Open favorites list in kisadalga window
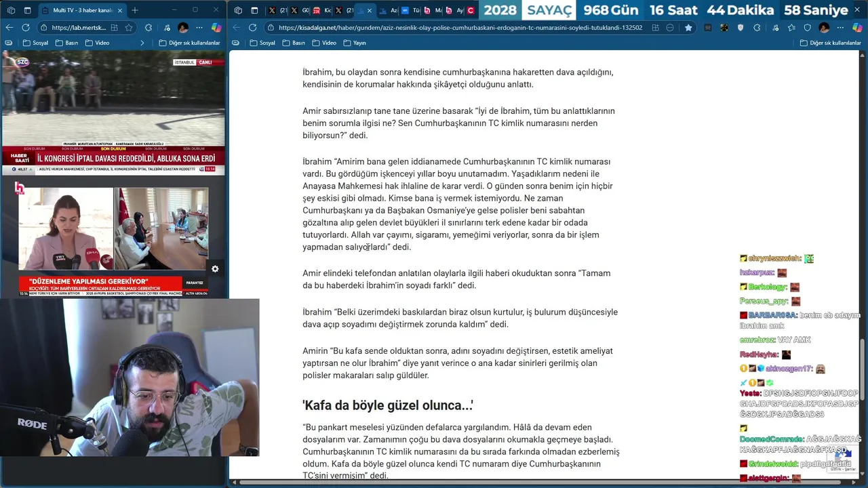The image size is (868, 488). [x=791, y=28]
